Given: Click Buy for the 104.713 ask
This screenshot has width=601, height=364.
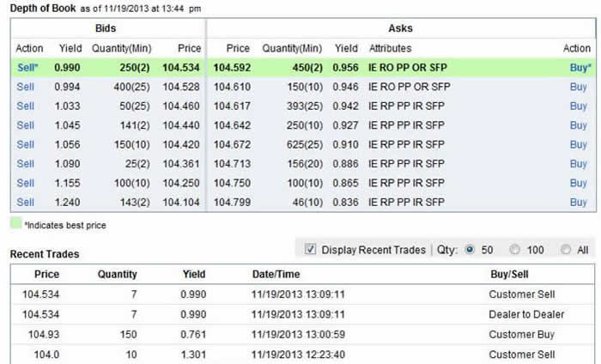Looking at the screenshot, I should [x=579, y=164].
